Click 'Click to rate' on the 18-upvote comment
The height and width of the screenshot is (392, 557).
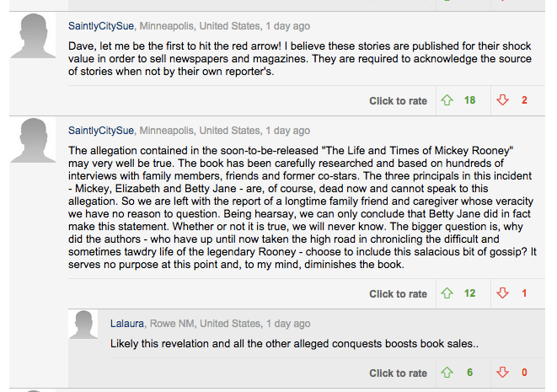coord(398,101)
